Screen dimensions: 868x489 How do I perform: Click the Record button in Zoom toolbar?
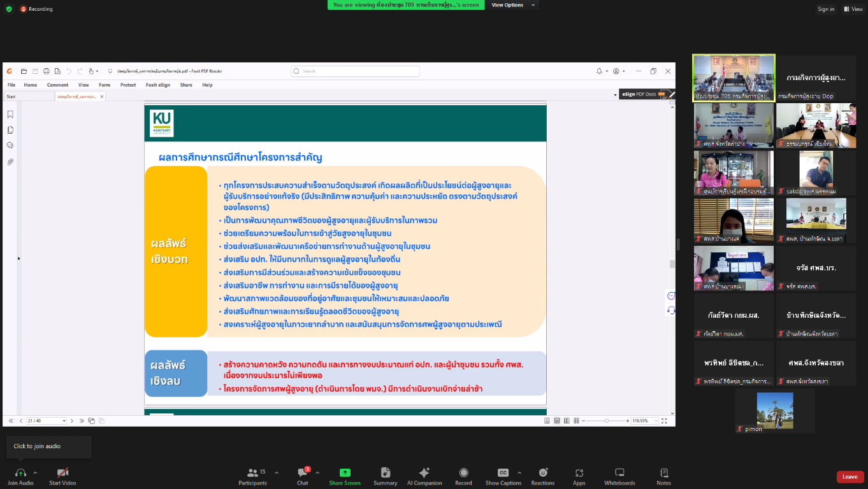pyautogui.click(x=463, y=476)
